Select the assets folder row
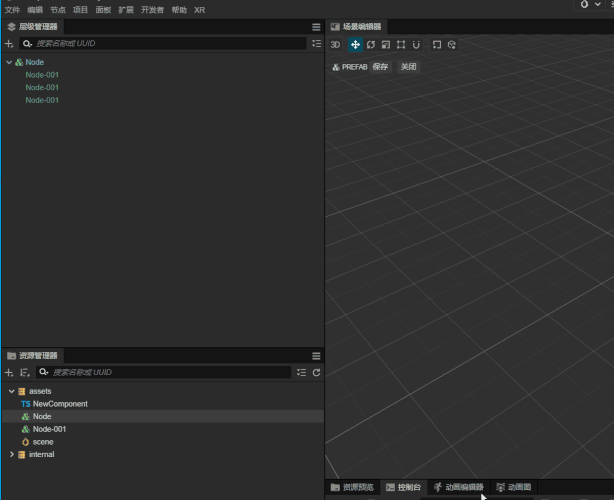 pyautogui.click(x=163, y=391)
